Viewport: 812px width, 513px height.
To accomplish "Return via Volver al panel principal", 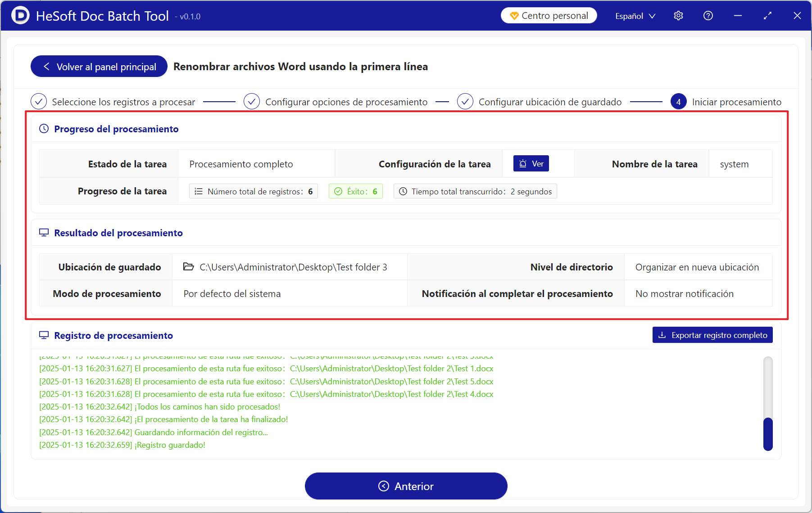I will [x=99, y=67].
